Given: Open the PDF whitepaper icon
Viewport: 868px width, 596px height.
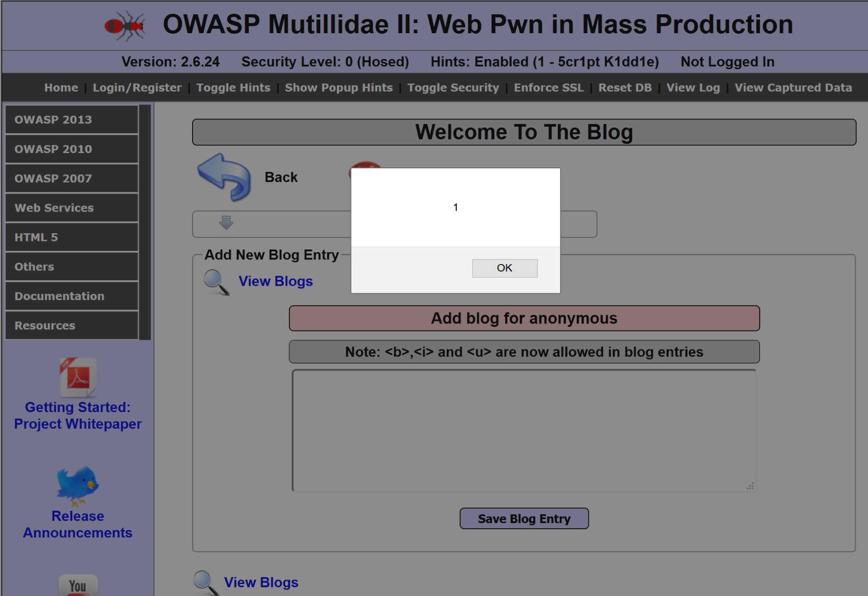Looking at the screenshot, I should pyautogui.click(x=78, y=378).
